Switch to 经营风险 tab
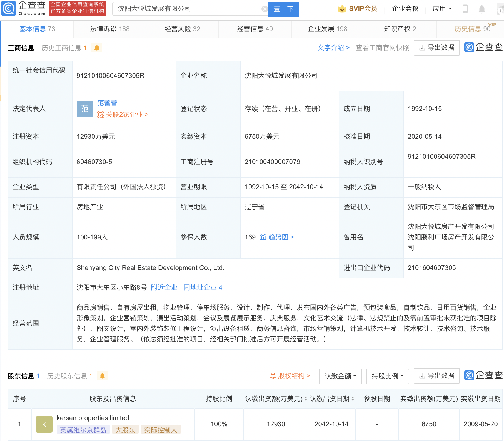The height and width of the screenshot is (441, 504). point(182,29)
